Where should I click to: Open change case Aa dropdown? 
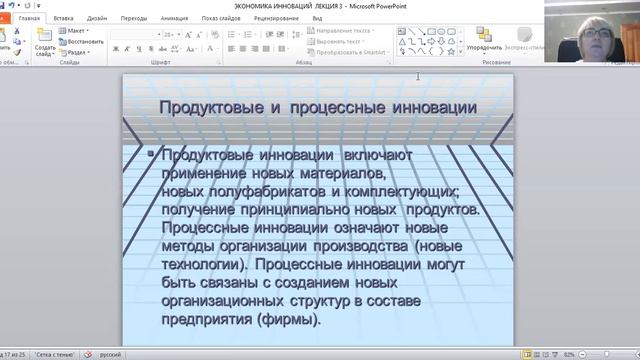[x=191, y=49]
